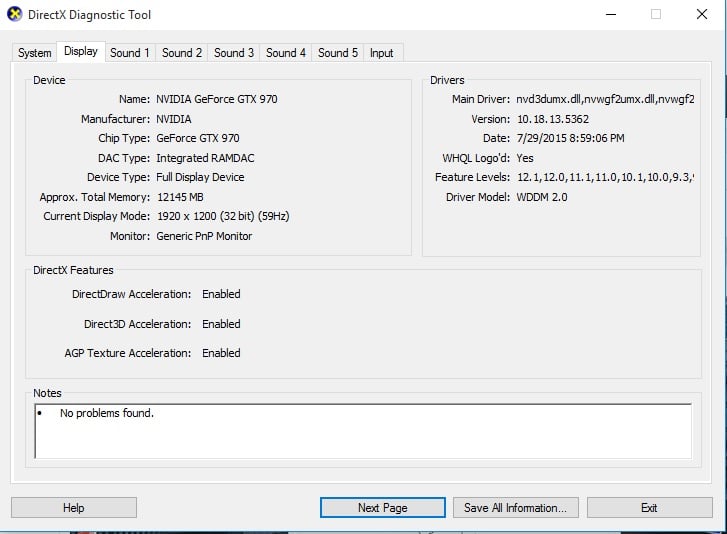Click Save All Information button
Viewport: 727px width, 534px height.
point(516,508)
